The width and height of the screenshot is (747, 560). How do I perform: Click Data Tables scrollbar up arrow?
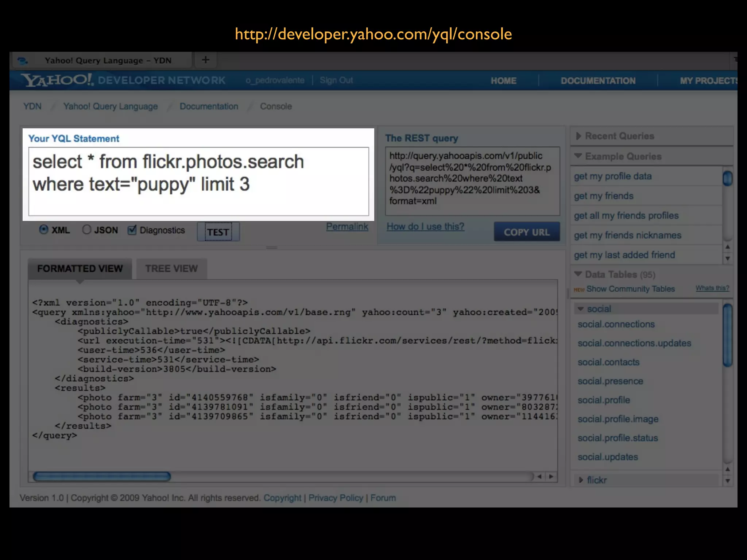[x=728, y=469]
